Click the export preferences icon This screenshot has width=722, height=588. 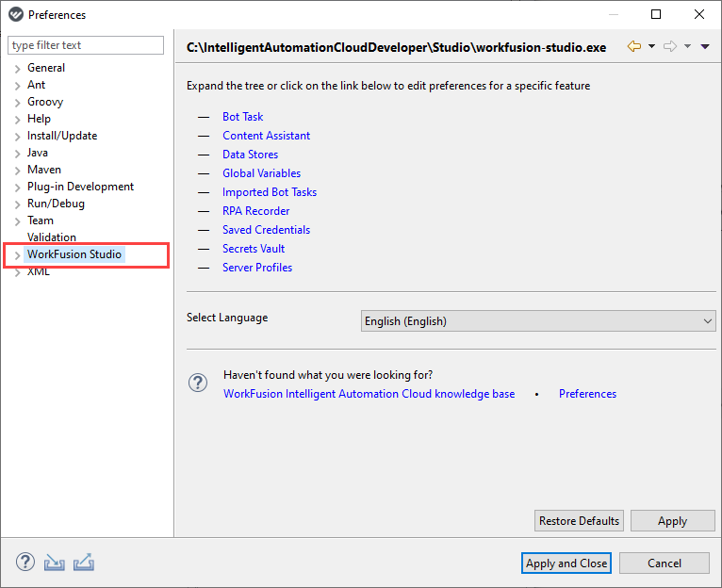click(84, 563)
